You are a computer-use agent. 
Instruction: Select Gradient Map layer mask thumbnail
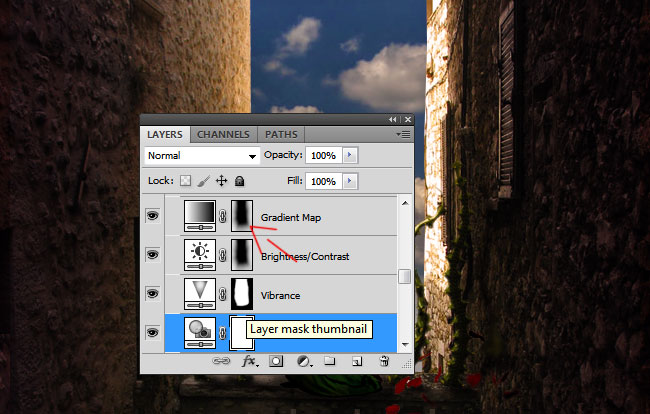click(x=242, y=215)
